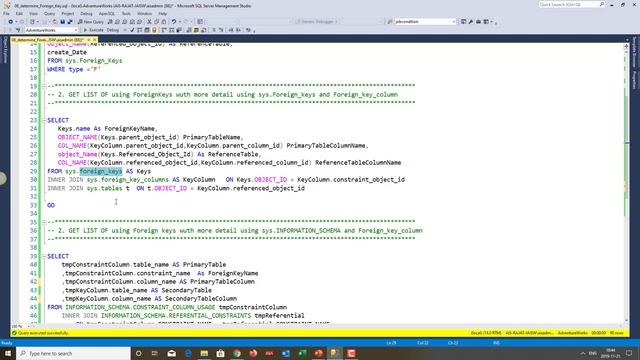Screen dimensions: 640x360
Task: Collapse the comment block at line 35
Action: [44, 222]
